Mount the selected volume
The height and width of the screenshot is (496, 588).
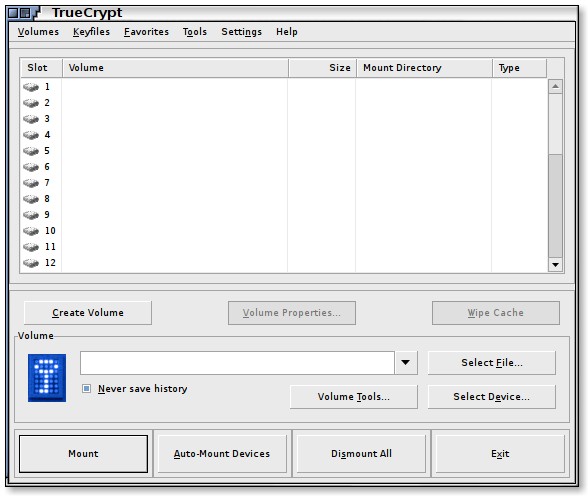pos(83,454)
